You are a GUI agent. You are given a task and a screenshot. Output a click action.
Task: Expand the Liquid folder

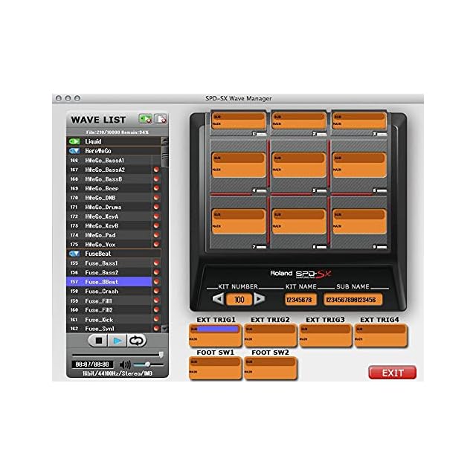click(74, 141)
